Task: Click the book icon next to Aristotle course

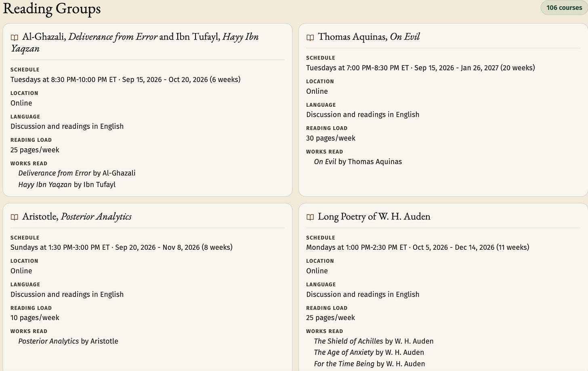Action: [x=15, y=217]
